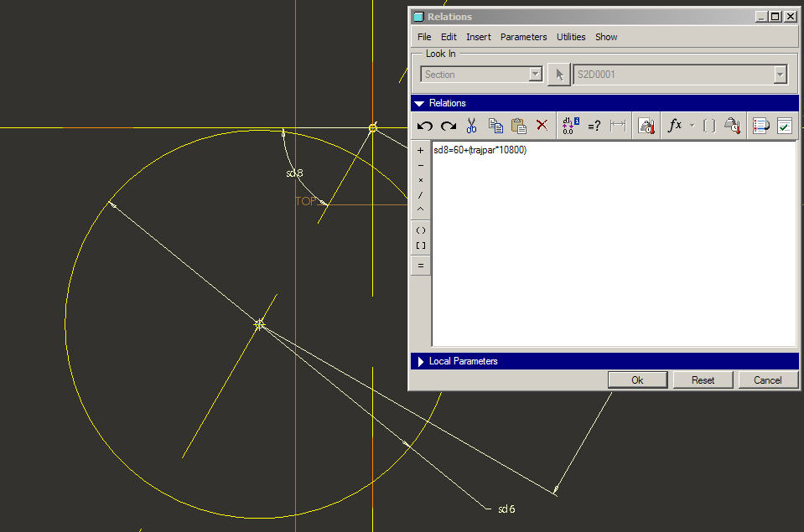Select the sd6 dimension label
Image resolution: width=804 pixels, height=532 pixels.
point(506,509)
